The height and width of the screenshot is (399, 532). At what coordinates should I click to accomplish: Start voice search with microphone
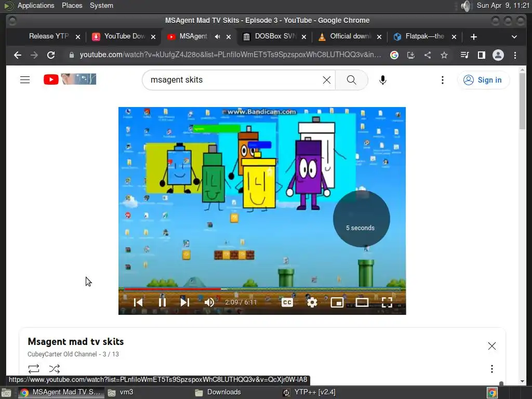point(383,80)
